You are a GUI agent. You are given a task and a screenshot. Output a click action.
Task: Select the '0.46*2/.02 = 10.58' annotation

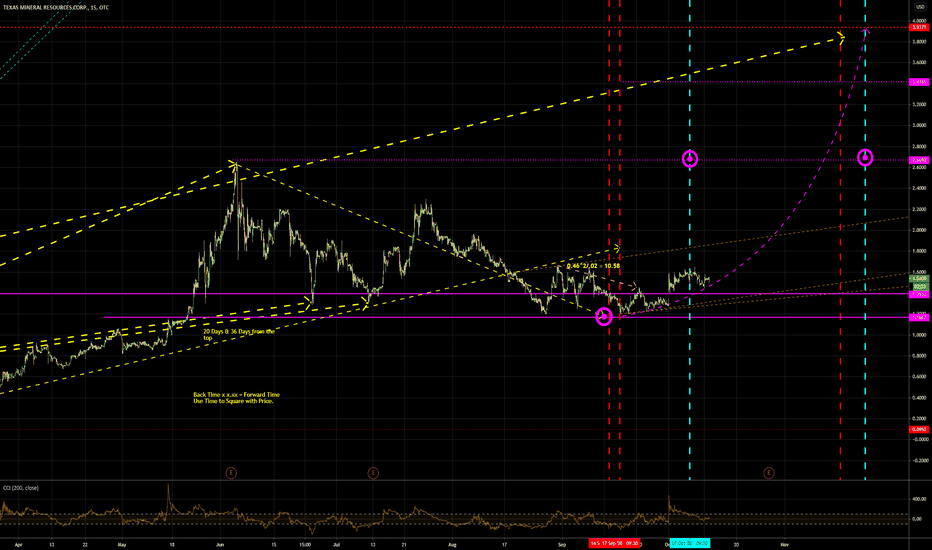[x=593, y=266]
